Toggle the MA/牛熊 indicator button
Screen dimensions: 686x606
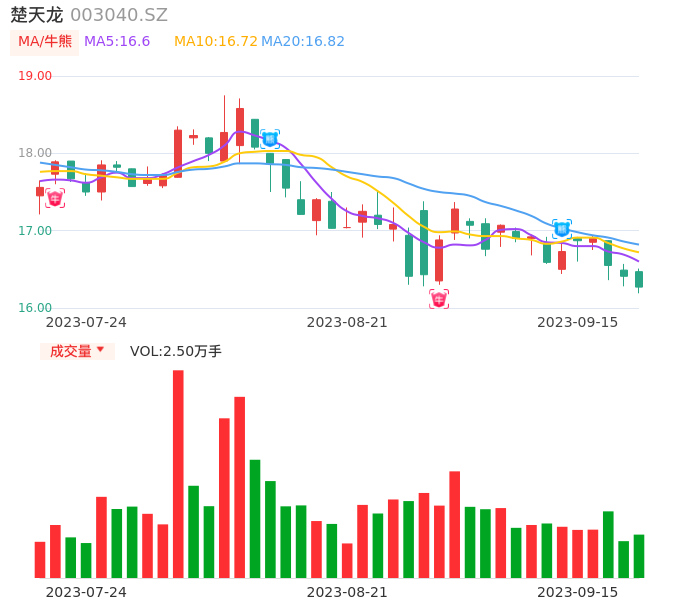[x=44, y=42]
